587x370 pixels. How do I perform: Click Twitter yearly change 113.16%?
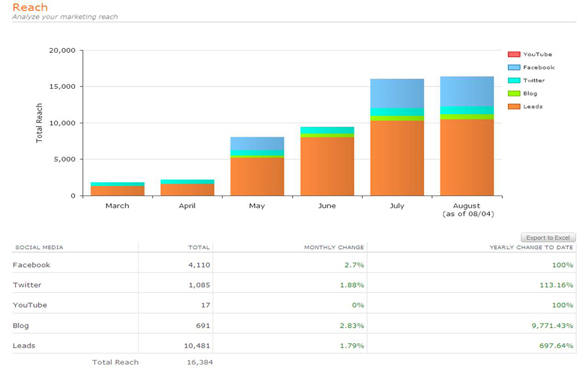tap(556, 285)
